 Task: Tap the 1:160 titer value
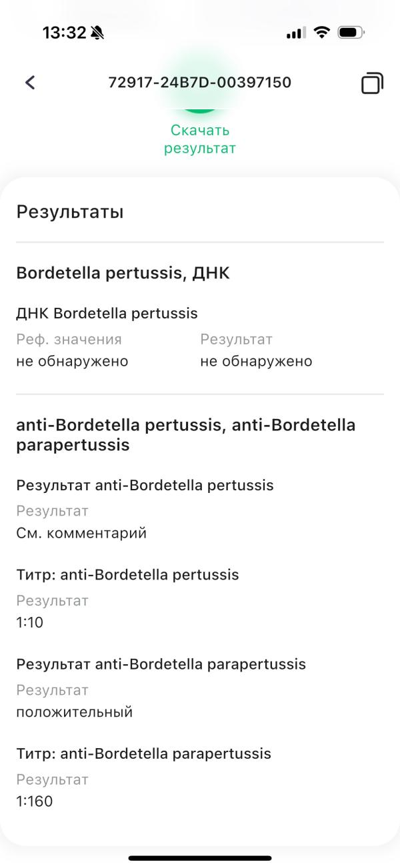point(34,801)
